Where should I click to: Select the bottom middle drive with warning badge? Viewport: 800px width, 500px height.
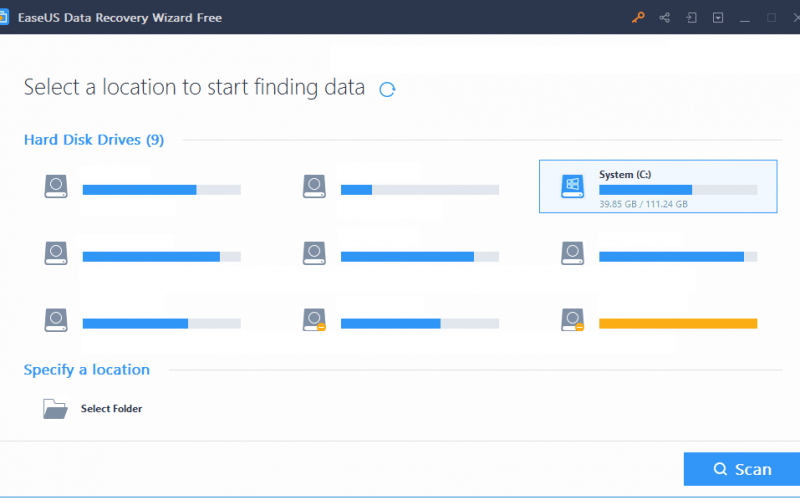click(401, 320)
